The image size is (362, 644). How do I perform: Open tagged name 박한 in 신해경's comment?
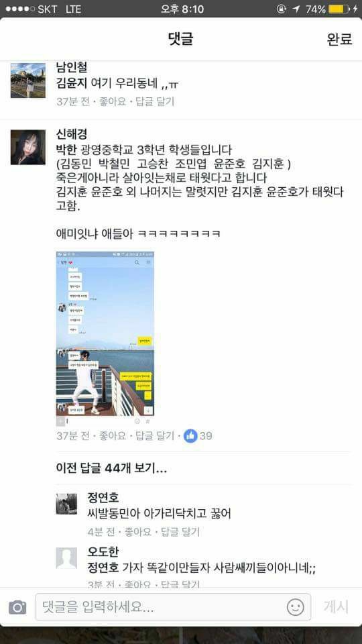(66, 149)
